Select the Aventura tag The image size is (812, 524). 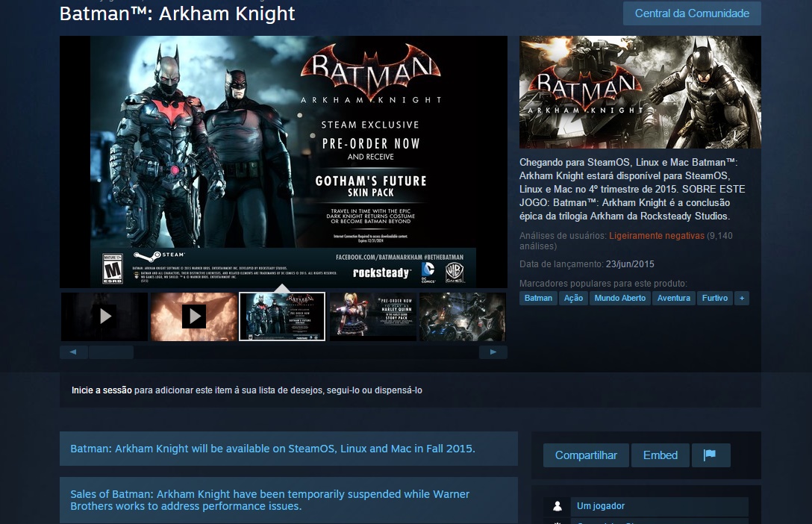(x=674, y=299)
